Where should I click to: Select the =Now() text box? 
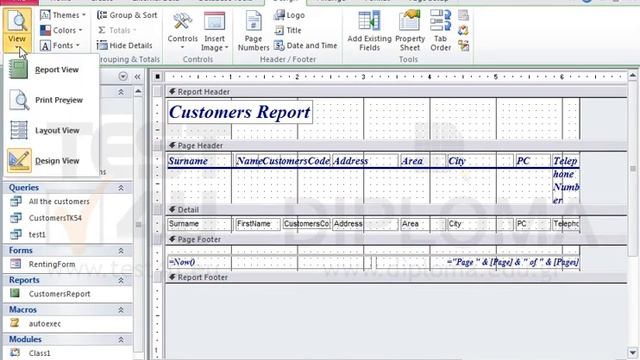(x=269, y=262)
